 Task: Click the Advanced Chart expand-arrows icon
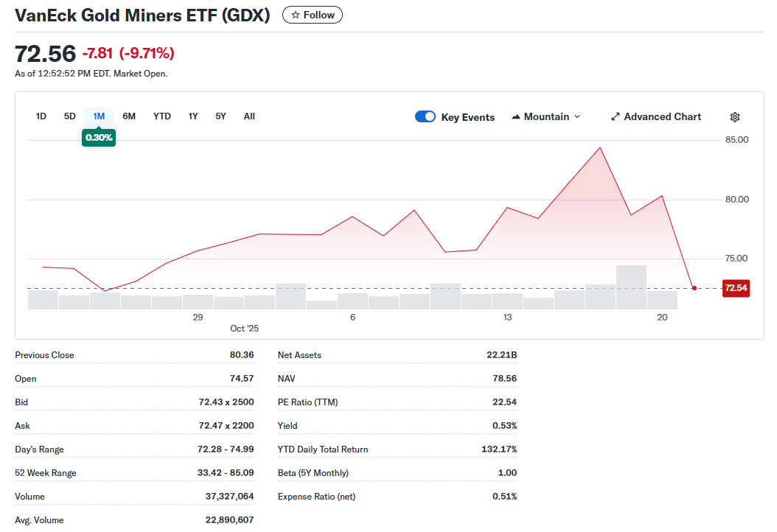tap(616, 117)
